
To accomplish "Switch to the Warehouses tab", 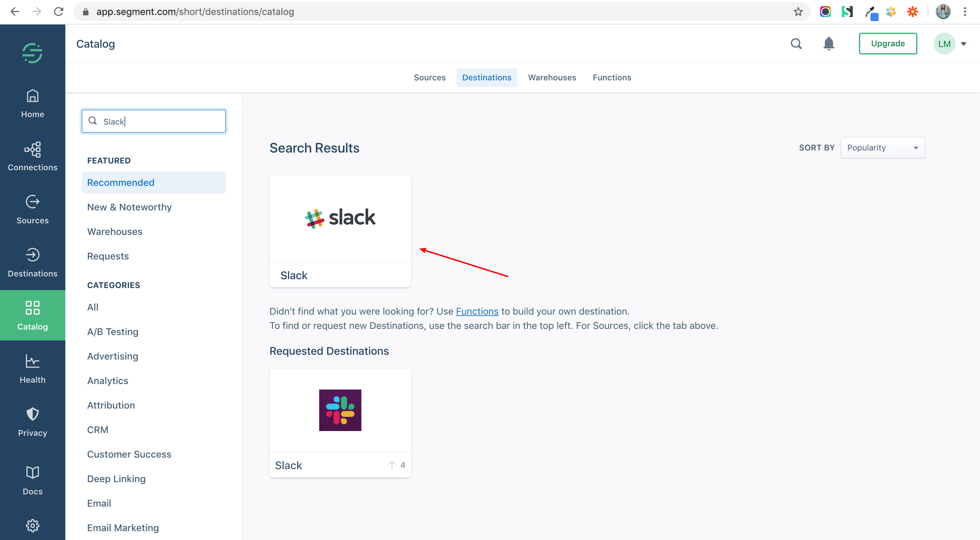I will 552,78.
